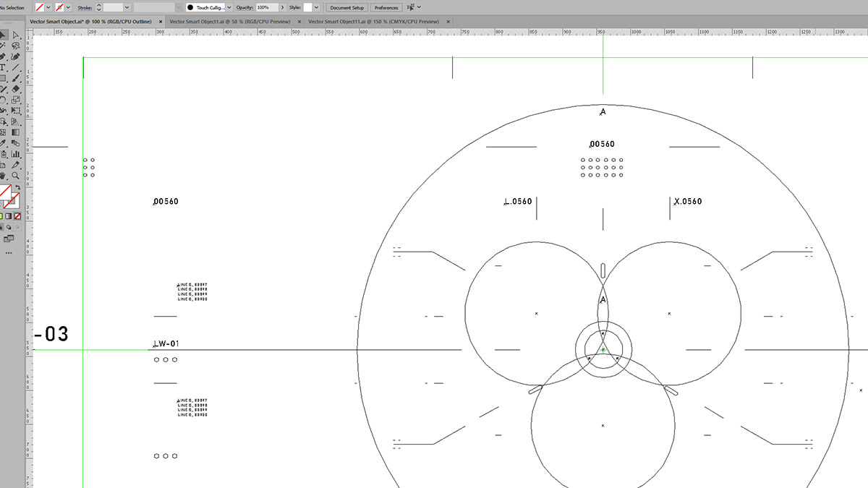Select the Eyedropper tool
Screen dimensions: 868x488
(x=4, y=143)
